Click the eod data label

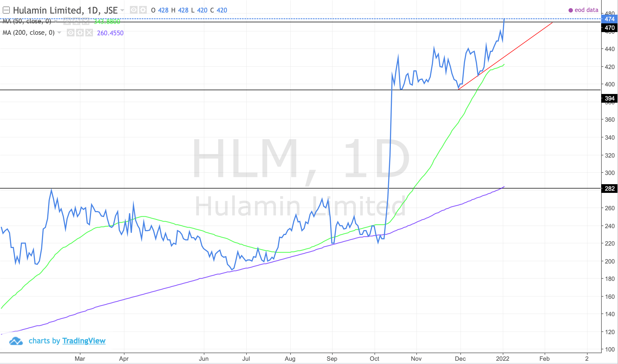click(586, 10)
